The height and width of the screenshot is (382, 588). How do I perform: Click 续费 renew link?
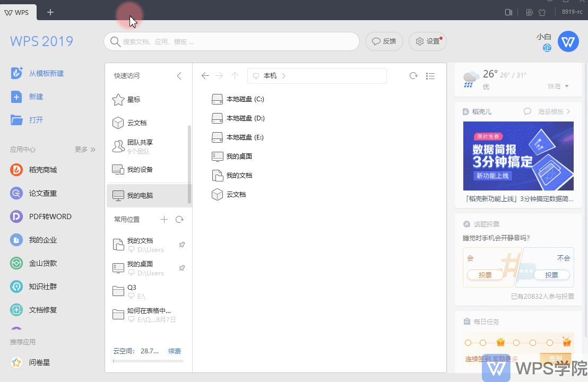175,351
